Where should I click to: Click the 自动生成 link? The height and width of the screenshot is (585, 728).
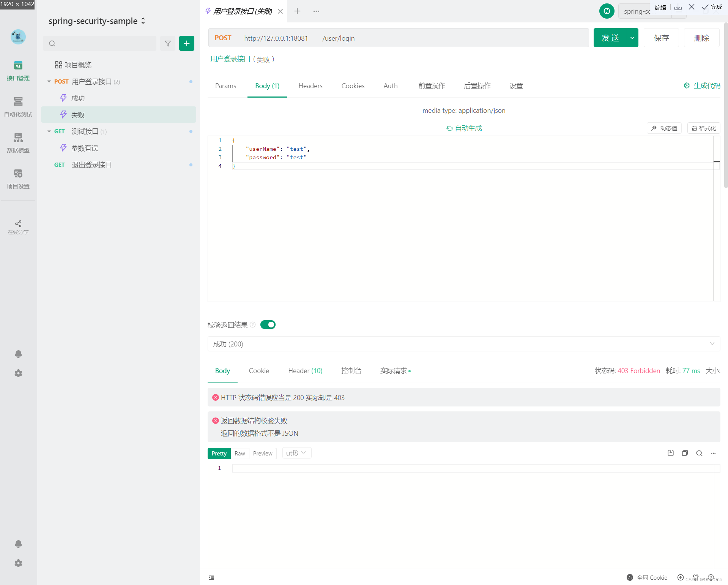pyautogui.click(x=464, y=128)
